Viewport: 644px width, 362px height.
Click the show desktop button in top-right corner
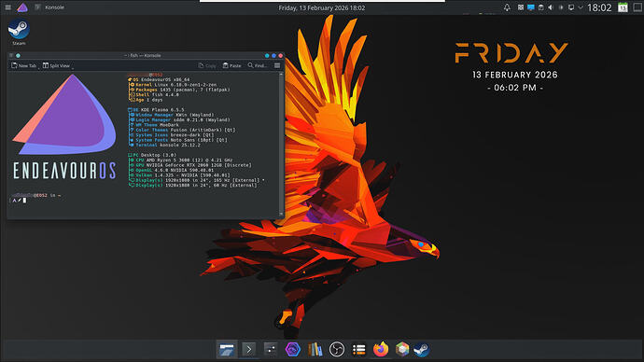point(637,7)
